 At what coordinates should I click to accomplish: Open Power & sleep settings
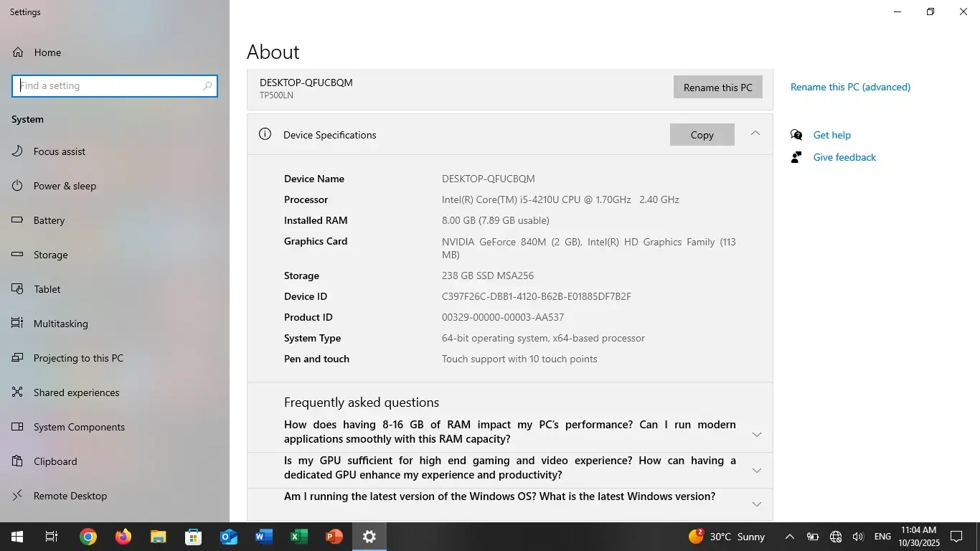click(65, 186)
